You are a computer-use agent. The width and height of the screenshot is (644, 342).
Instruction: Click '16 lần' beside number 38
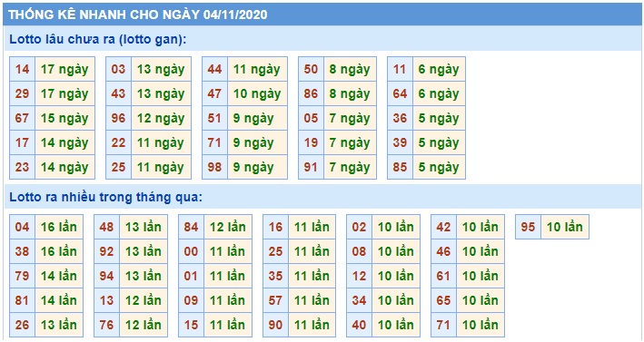coord(59,251)
